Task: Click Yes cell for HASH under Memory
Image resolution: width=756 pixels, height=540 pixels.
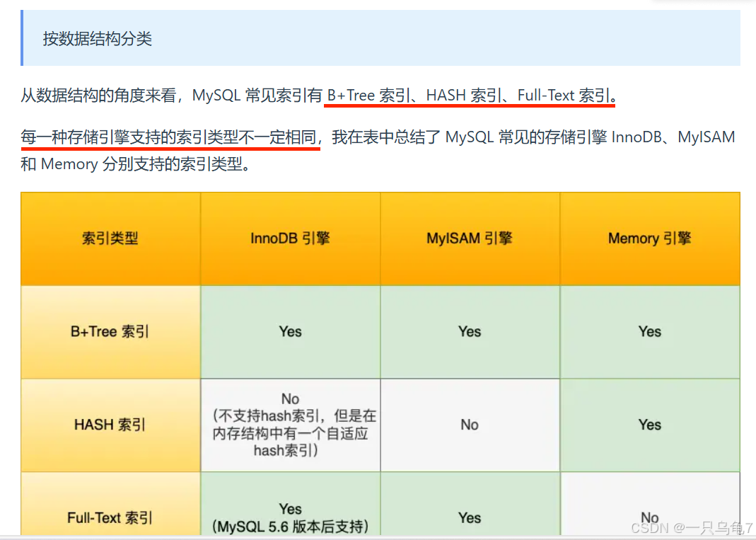Action: coord(649,425)
